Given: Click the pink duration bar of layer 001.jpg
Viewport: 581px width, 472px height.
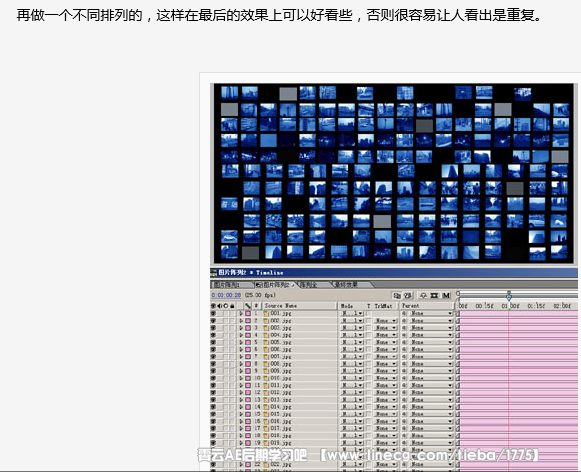Looking at the screenshot, I should tap(518, 313).
